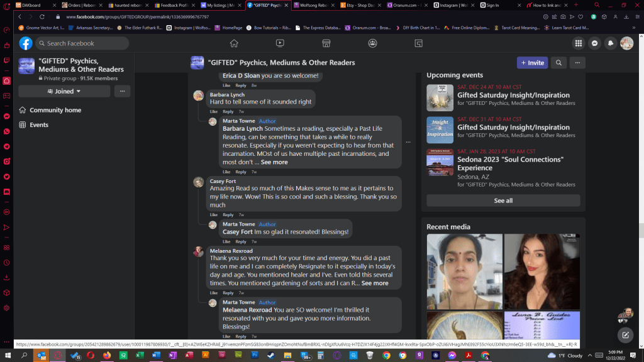The image size is (644, 362).
Task: Expand 'See more' on Melaena Rexroad's comment
Action: click(375, 283)
